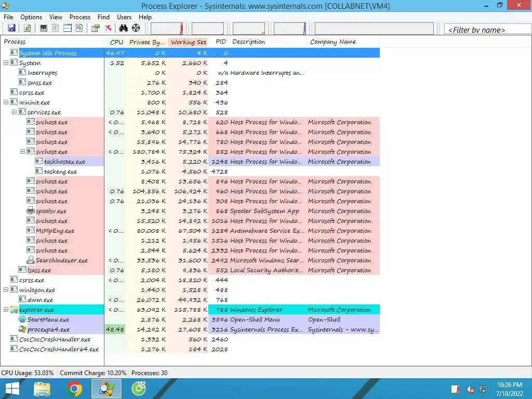
Task: Open the Process menu
Action: 79,17
